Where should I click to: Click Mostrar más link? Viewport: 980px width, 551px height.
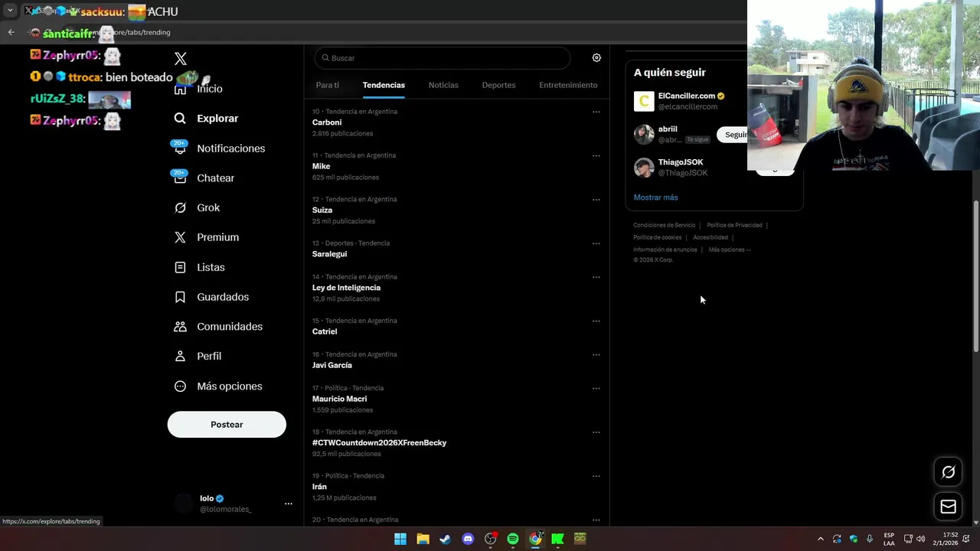pyautogui.click(x=655, y=197)
